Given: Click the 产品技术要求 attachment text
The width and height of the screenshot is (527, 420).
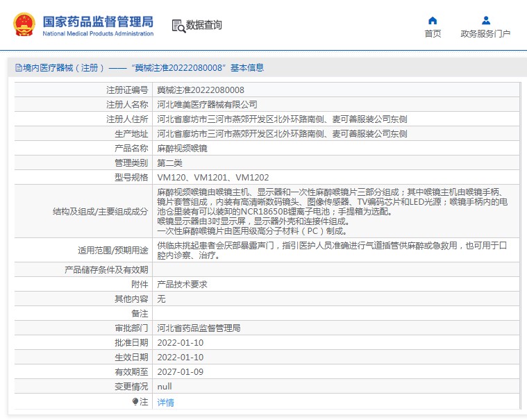Looking at the screenshot, I should point(182,285).
